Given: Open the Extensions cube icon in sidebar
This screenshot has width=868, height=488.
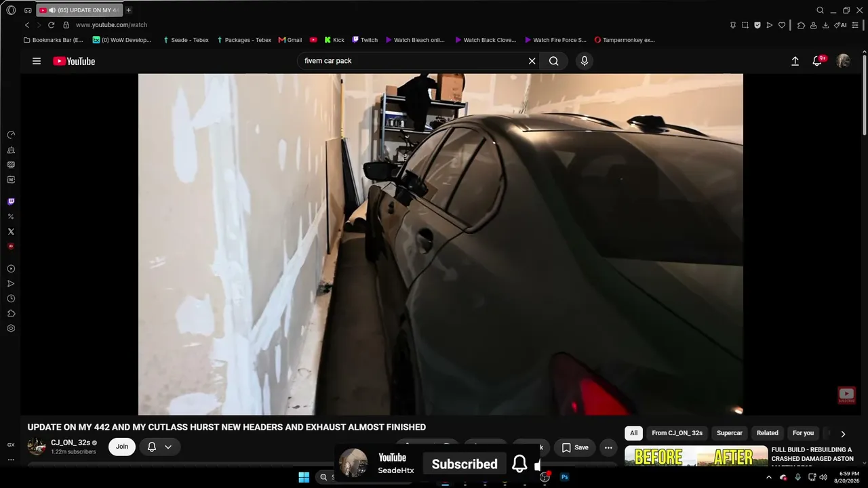Looking at the screenshot, I should tap(11, 313).
